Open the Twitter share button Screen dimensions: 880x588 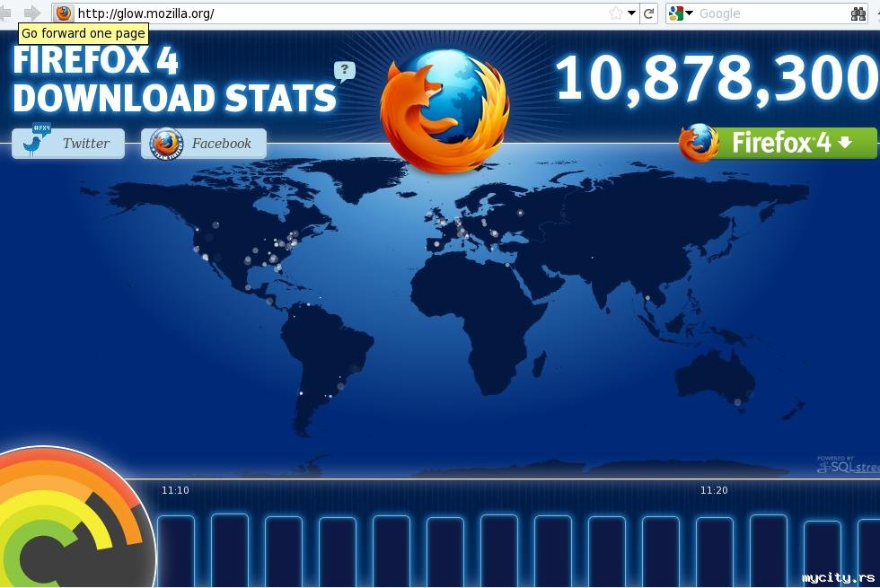[68, 143]
